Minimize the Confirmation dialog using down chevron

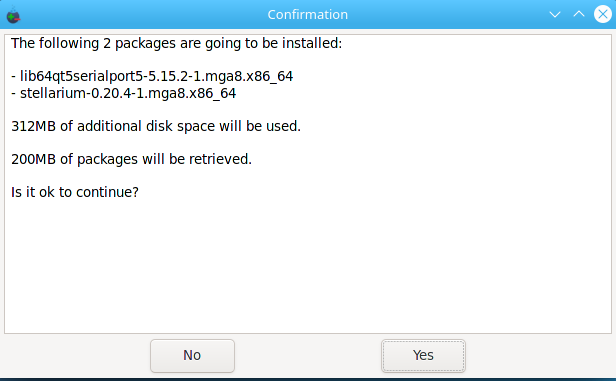click(x=555, y=15)
